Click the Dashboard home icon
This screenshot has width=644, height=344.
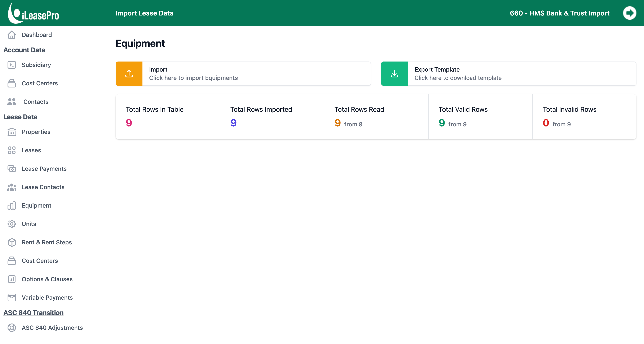pyautogui.click(x=12, y=35)
